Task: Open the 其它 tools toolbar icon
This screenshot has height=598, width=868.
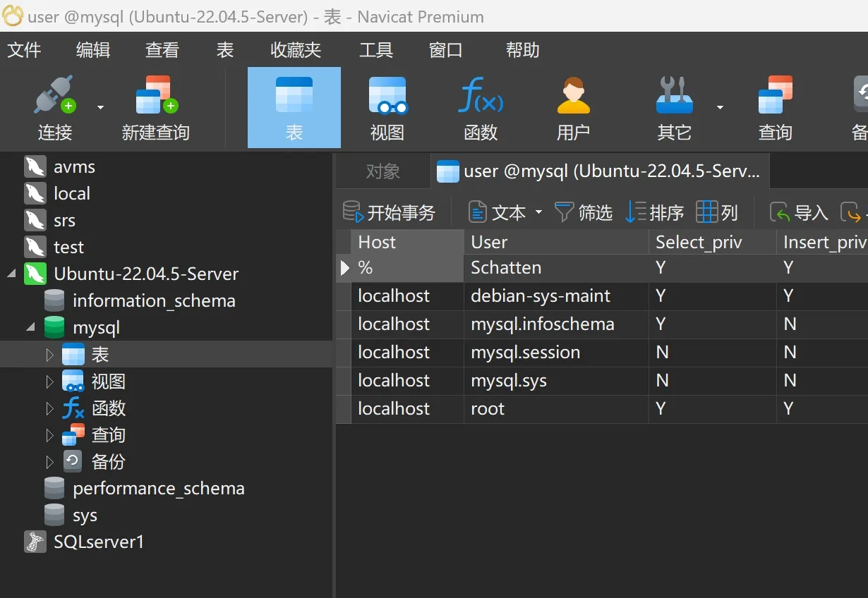Action: coord(674,97)
